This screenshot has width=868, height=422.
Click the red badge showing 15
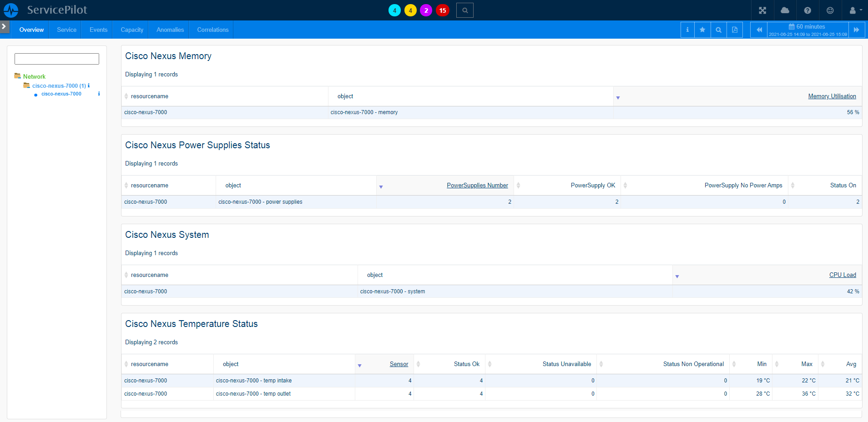pyautogui.click(x=442, y=10)
